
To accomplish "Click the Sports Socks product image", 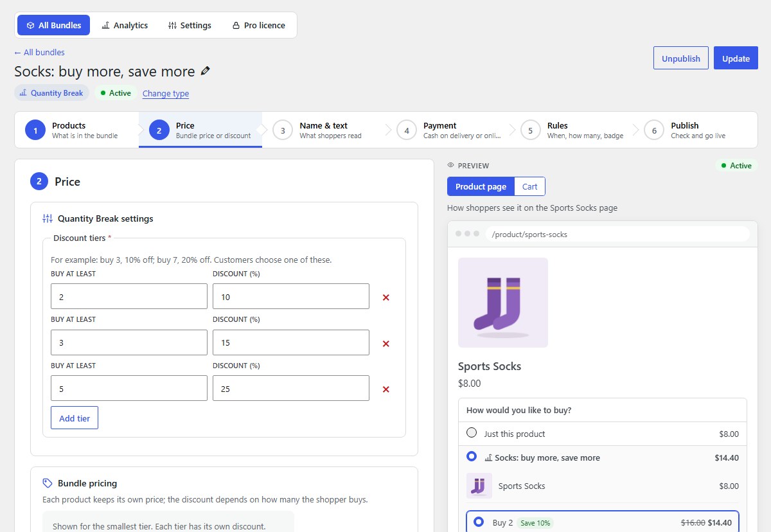I will (x=503, y=303).
